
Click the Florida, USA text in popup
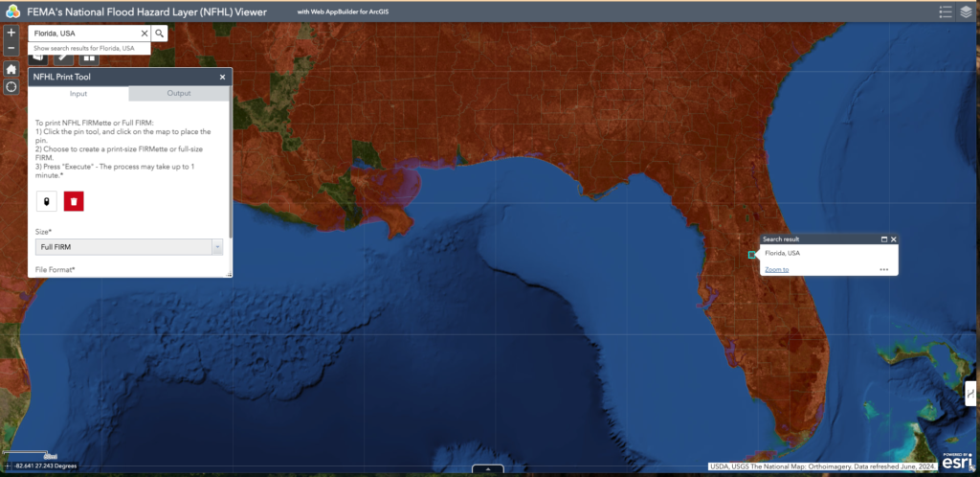tap(783, 253)
